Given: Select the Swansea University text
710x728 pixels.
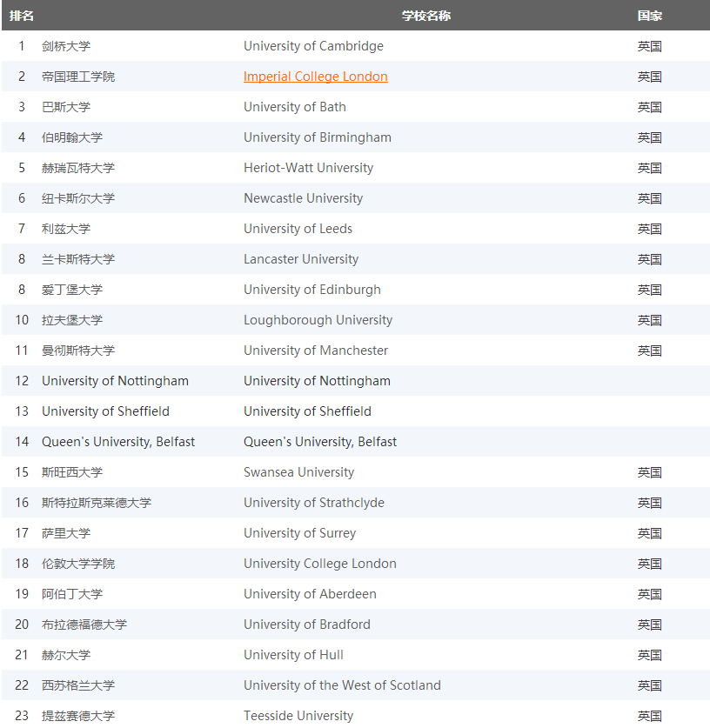Looking at the screenshot, I should click(298, 472).
